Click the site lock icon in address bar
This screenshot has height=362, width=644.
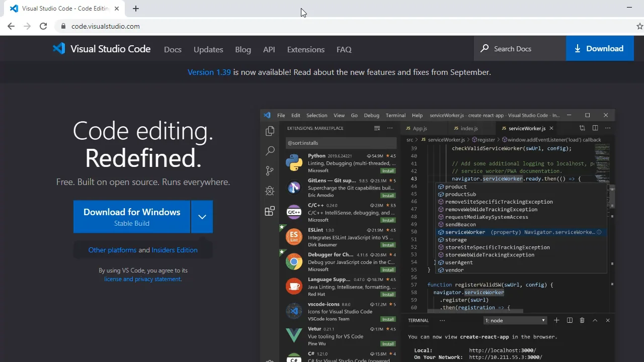tap(63, 26)
